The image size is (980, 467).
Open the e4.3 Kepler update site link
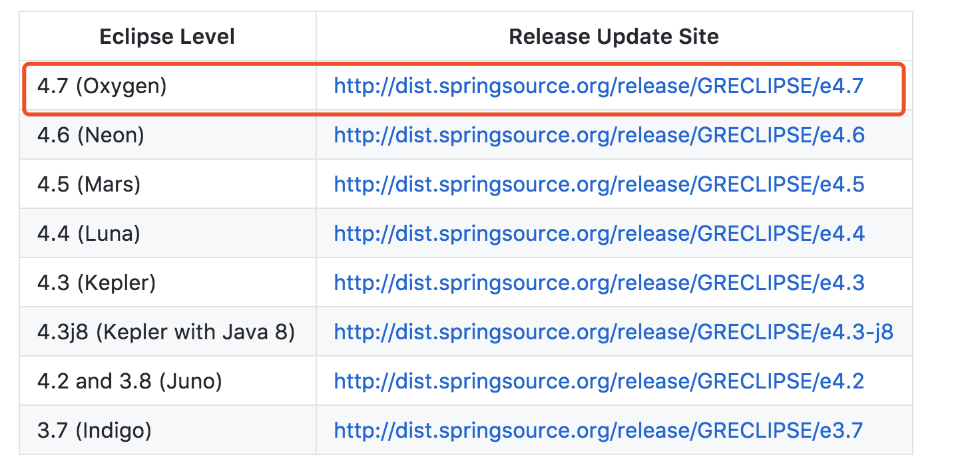pos(599,283)
